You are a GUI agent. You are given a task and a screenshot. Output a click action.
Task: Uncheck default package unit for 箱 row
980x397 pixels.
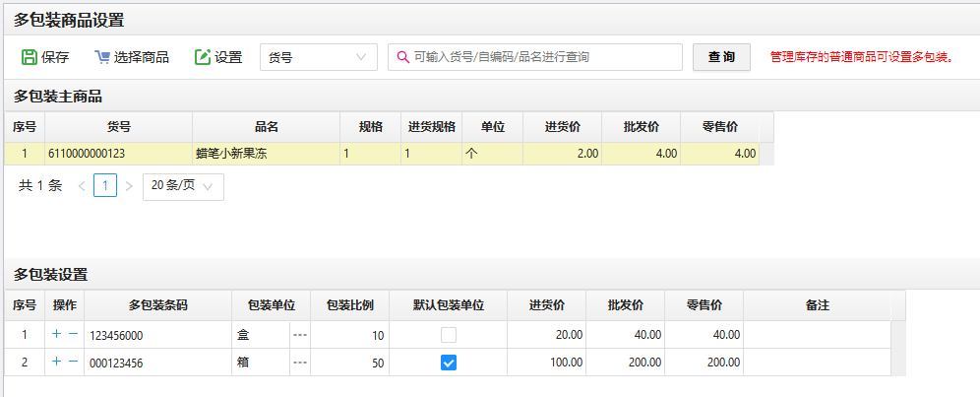coord(449,363)
